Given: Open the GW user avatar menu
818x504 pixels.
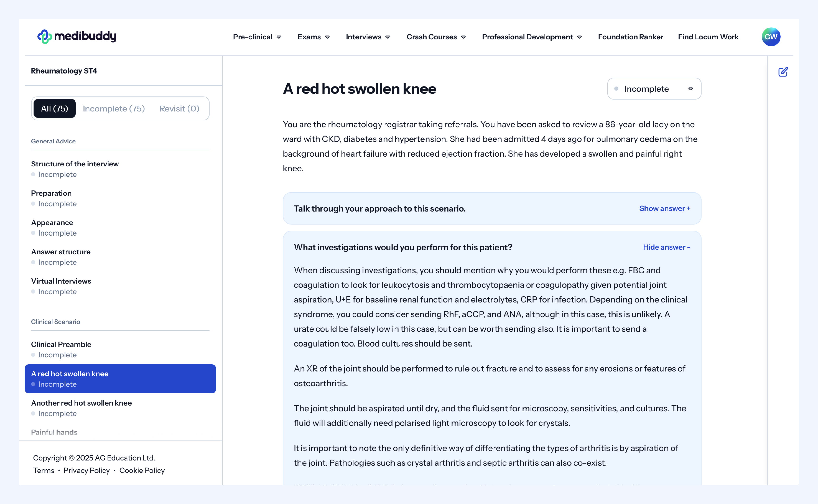Looking at the screenshot, I should pos(771,37).
